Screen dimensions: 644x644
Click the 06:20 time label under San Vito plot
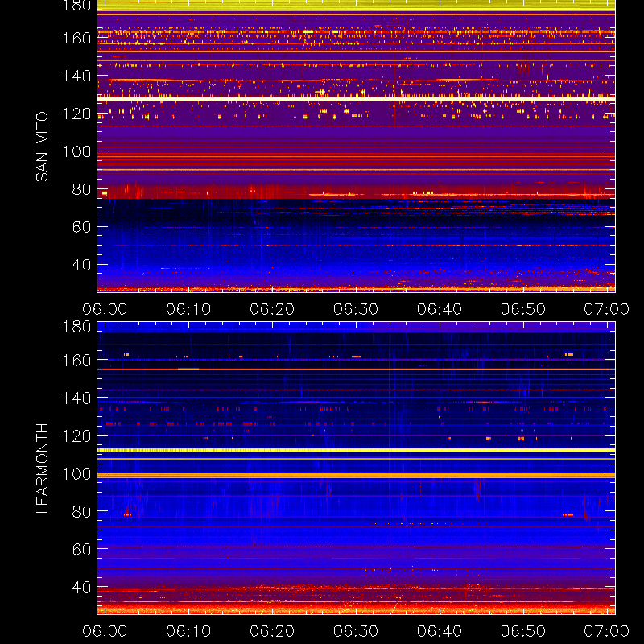coord(272,309)
